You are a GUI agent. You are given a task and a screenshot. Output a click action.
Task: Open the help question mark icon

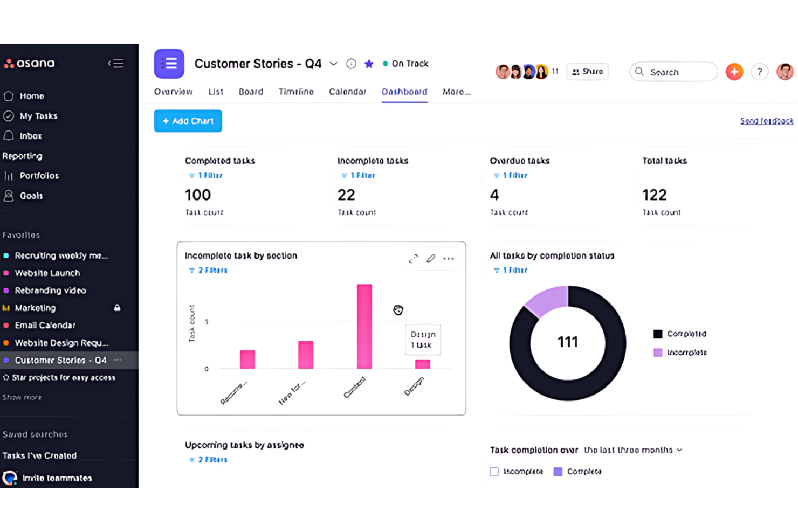(x=760, y=72)
